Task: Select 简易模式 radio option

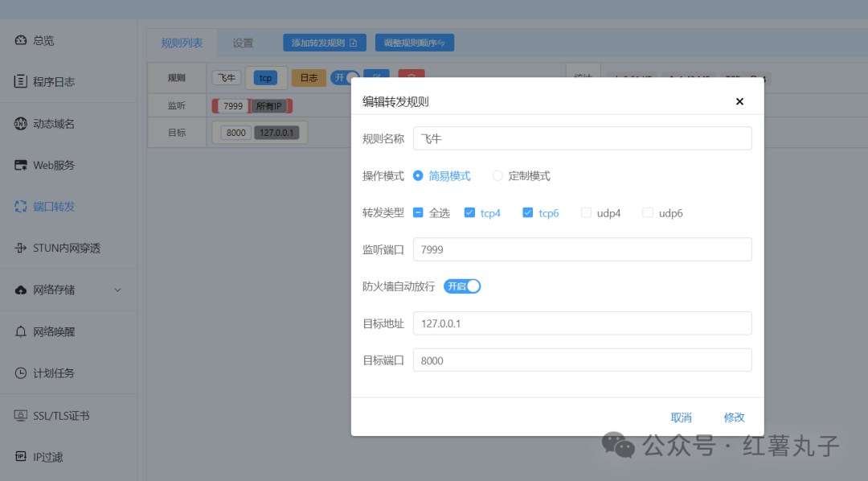Action: click(418, 175)
